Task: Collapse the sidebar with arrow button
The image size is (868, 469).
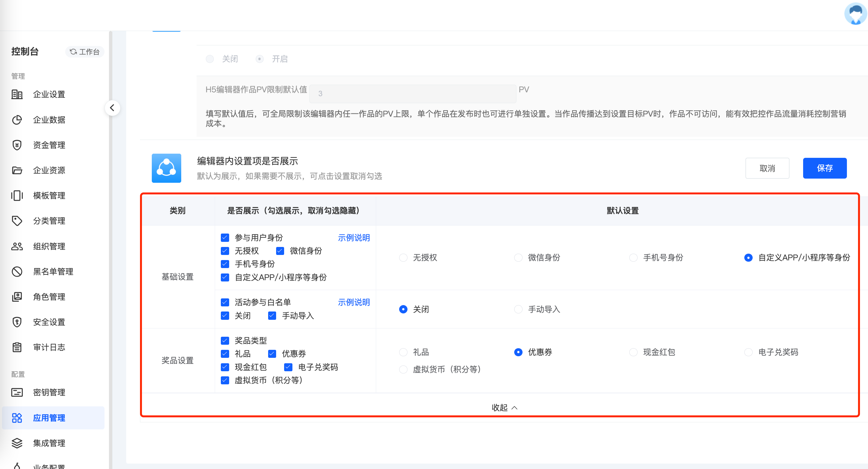Action: (x=112, y=108)
